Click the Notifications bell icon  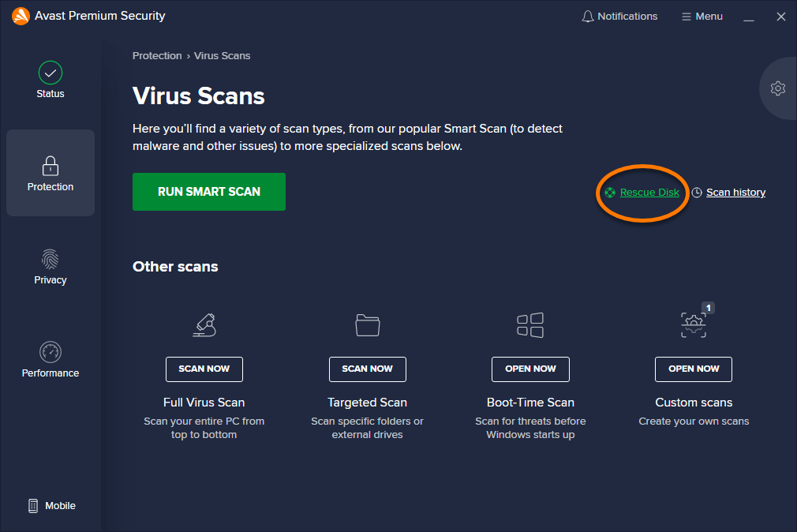[587, 17]
